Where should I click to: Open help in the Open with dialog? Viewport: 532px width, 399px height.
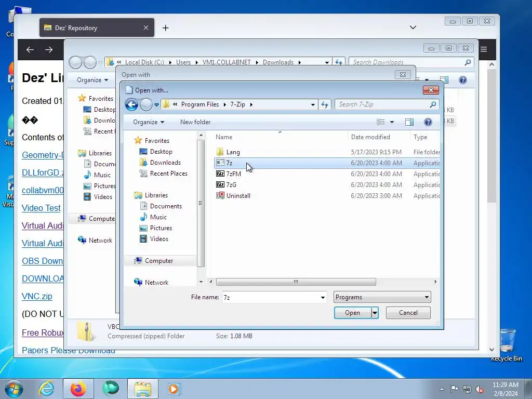(x=428, y=122)
